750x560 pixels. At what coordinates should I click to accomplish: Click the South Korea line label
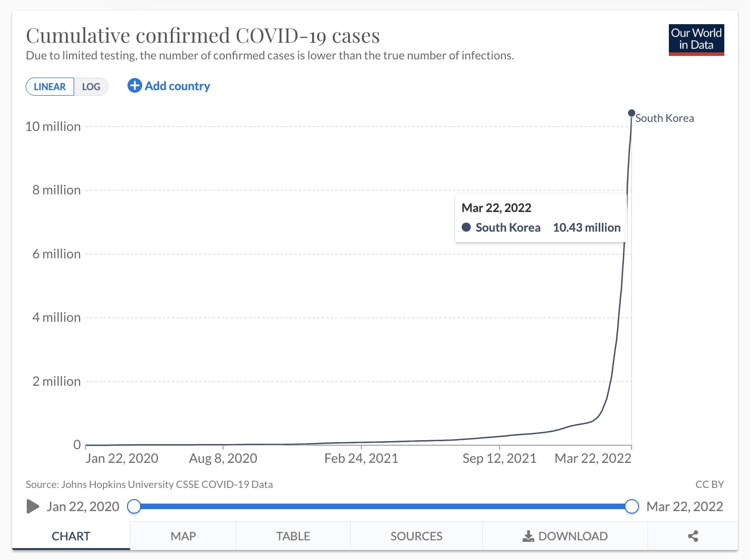click(x=664, y=118)
